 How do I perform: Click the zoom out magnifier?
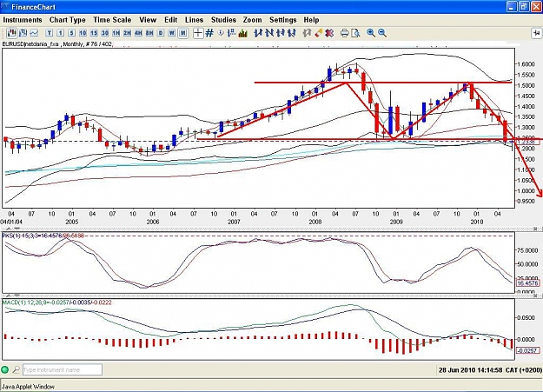(382, 33)
